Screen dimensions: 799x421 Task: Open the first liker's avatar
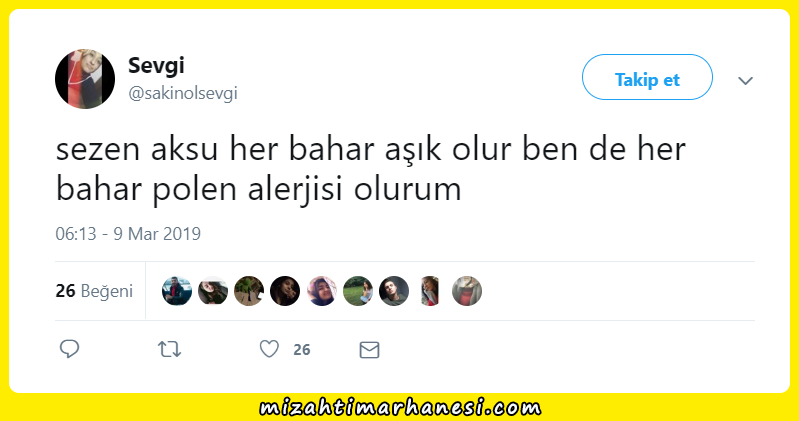point(177,291)
